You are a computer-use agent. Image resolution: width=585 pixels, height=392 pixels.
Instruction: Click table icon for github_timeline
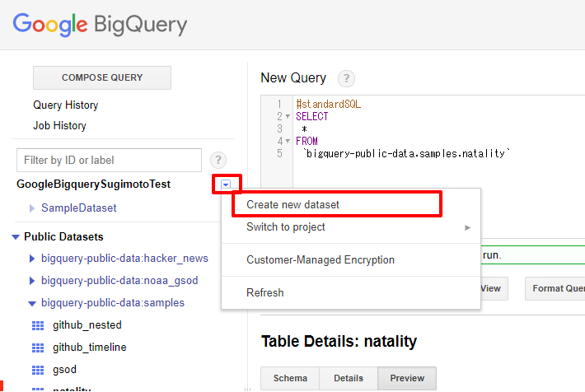(38, 348)
